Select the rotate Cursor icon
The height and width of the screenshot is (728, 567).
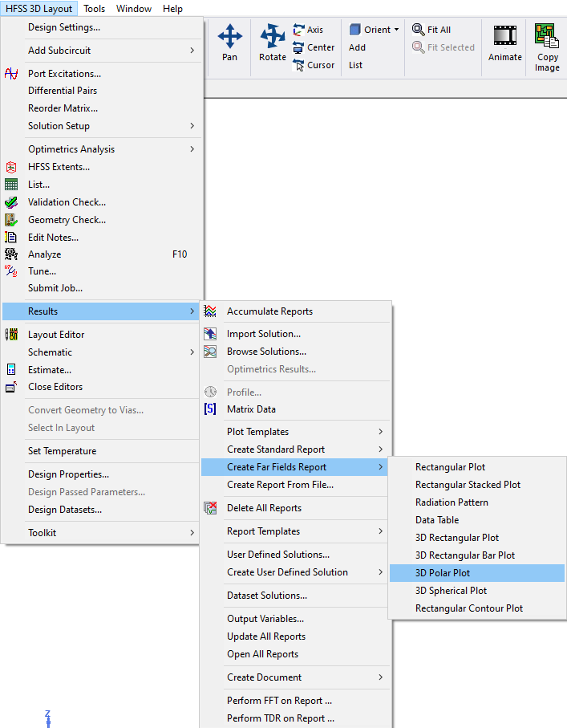point(298,65)
